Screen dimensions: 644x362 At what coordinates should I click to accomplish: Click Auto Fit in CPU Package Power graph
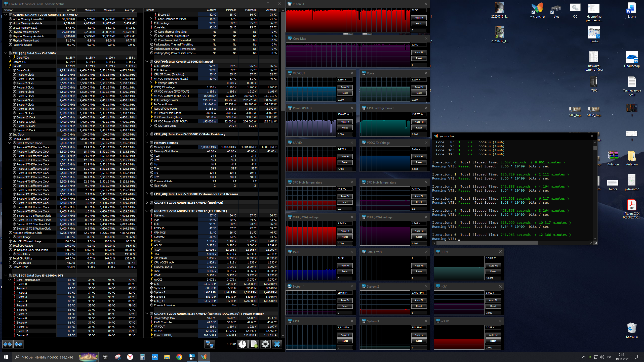[419, 122]
